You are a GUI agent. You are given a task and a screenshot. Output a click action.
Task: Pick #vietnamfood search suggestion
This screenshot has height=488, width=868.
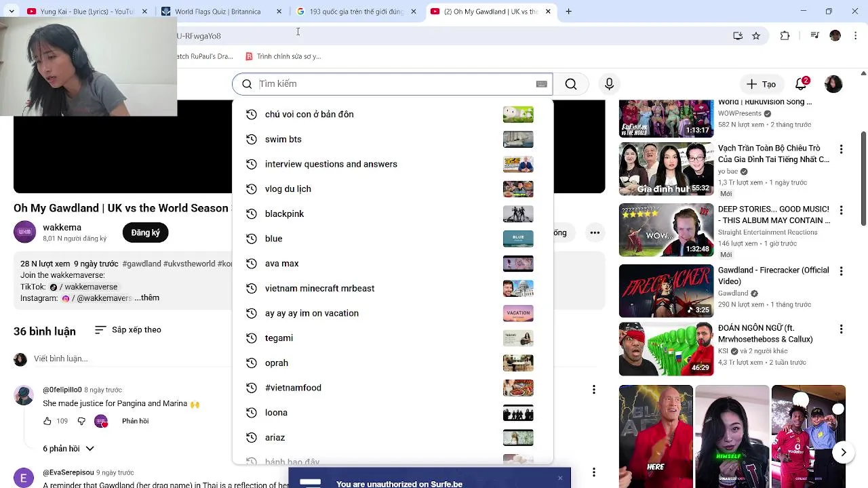pyautogui.click(x=392, y=388)
